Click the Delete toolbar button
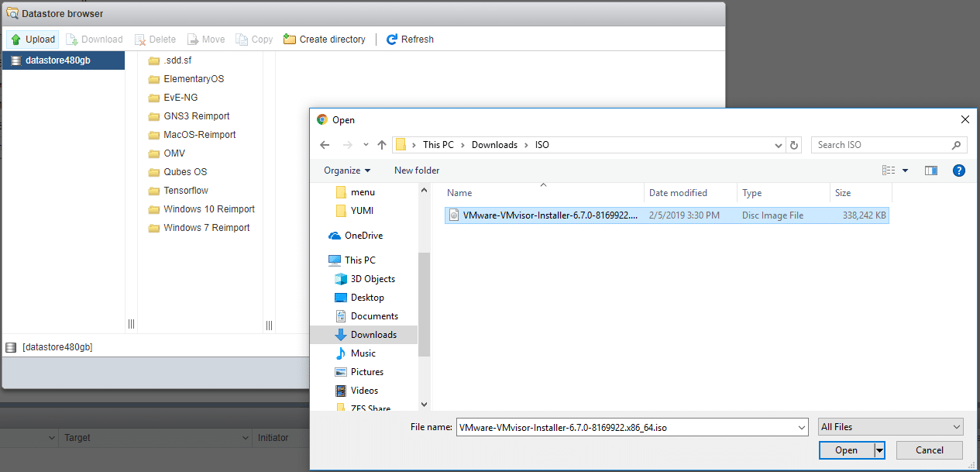 (155, 40)
